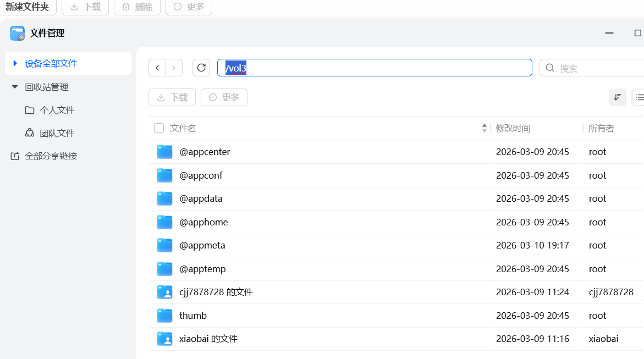This screenshot has width=644, height=359.
Task: Select the @appcenter file name
Action: point(205,152)
